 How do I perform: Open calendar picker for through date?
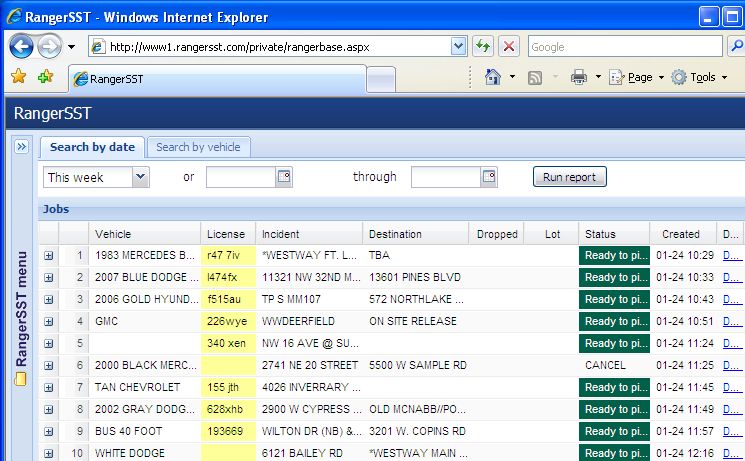[x=488, y=177]
